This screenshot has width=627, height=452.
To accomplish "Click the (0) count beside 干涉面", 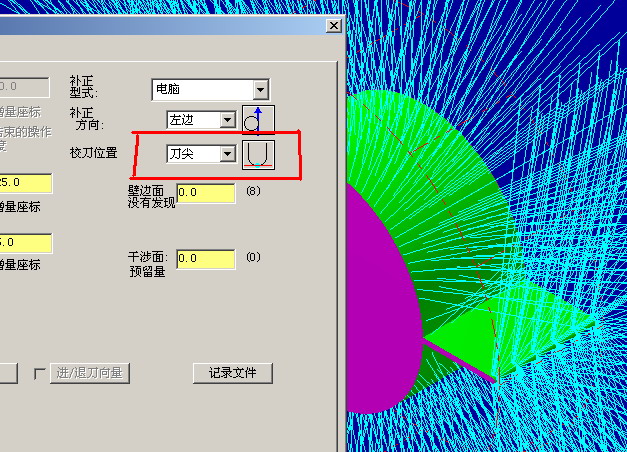I will (x=253, y=257).
